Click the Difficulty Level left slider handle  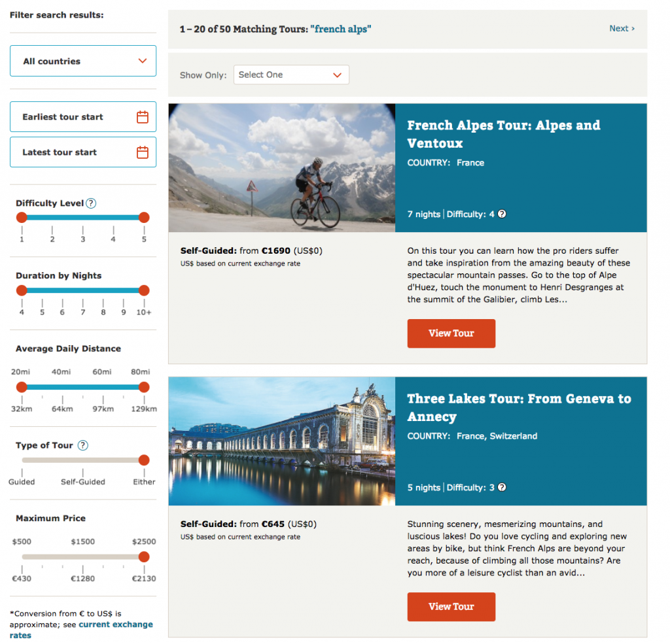22,218
